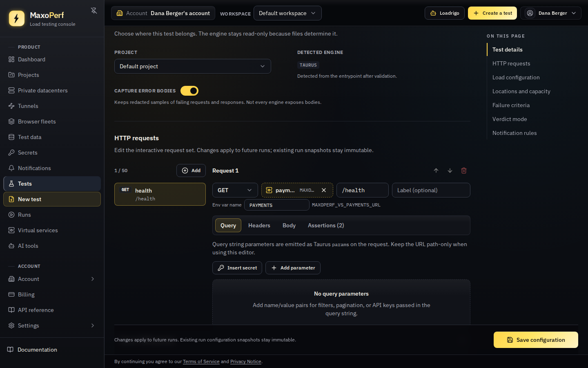The width and height of the screenshot is (588, 368).
Task: Open the Dana Berger user menu
Action: tap(551, 13)
